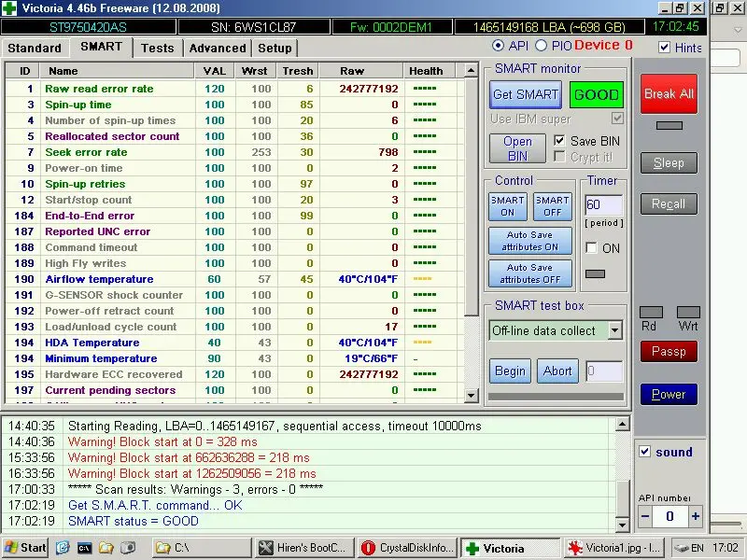Viewport: 747px width, 560px height.
Task: Click the Name column header
Action: pos(117,71)
